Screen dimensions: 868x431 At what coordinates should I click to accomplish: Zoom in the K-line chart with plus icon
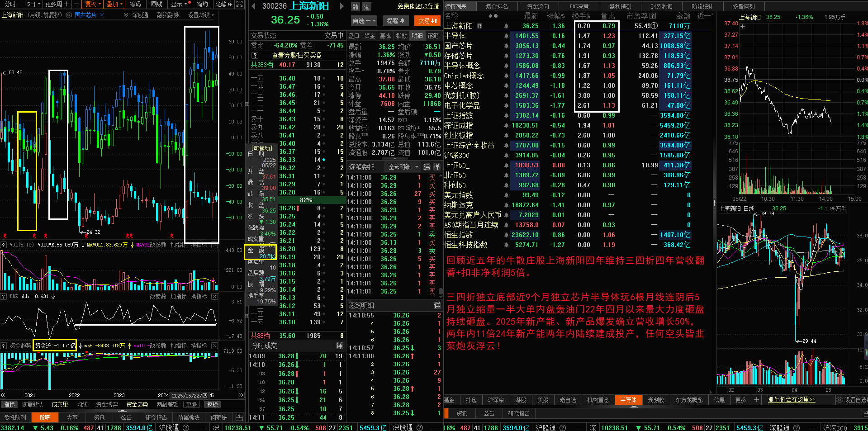[x=67, y=4]
